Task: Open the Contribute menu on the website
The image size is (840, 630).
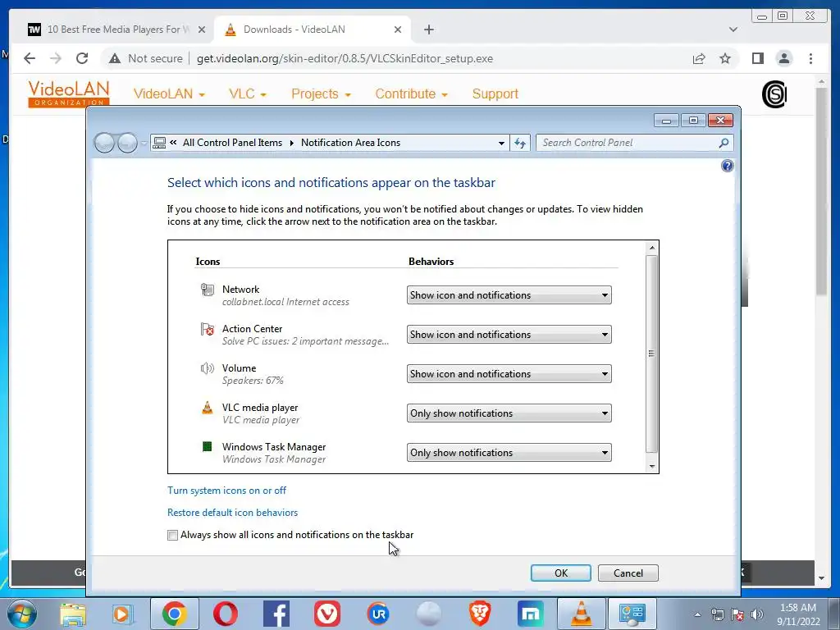Action: 412,94
